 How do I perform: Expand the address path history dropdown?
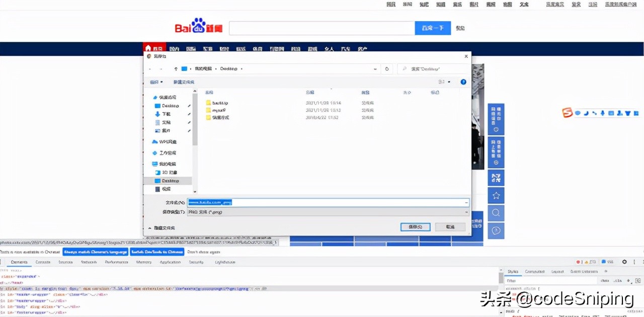tap(375, 68)
